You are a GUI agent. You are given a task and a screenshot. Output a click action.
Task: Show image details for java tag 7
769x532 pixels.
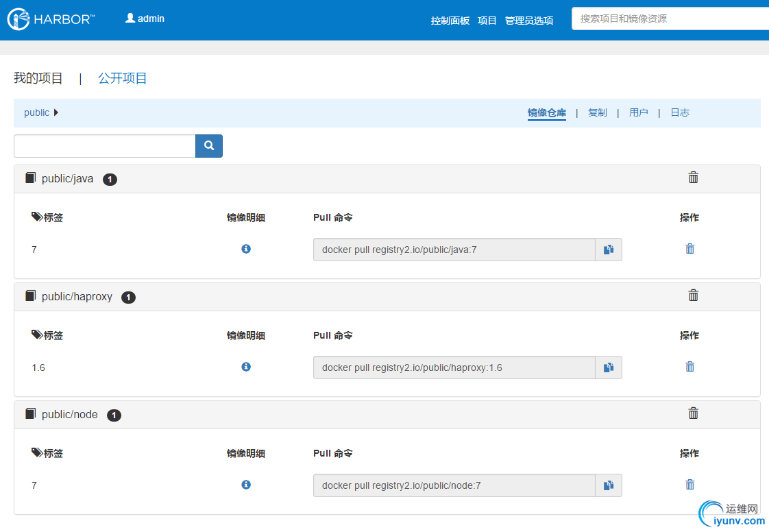tap(246, 249)
